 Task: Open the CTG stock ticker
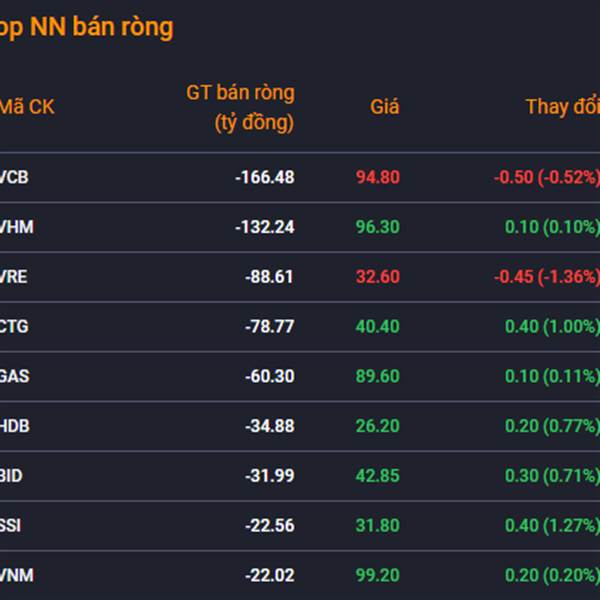tap(14, 326)
